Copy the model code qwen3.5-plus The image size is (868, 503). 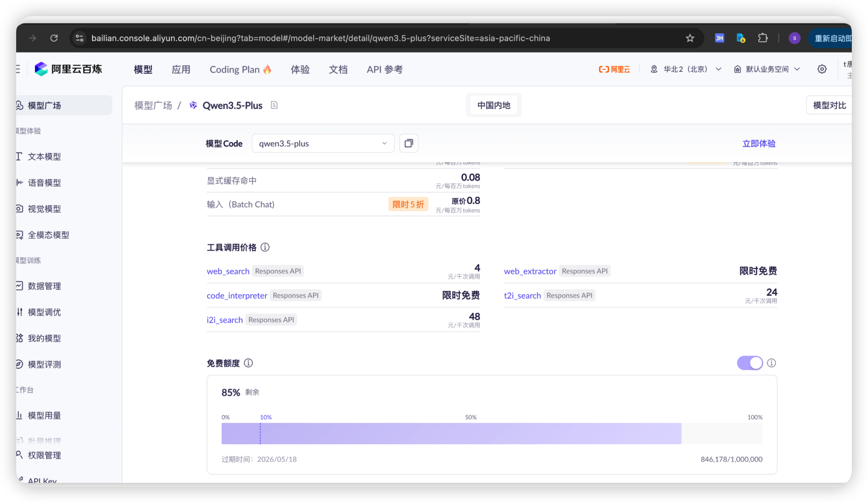(x=408, y=143)
